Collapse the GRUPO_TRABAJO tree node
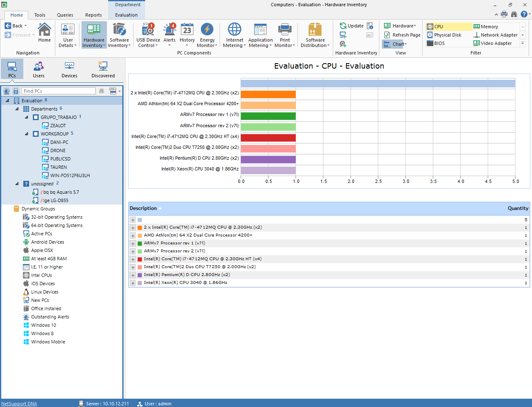This screenshot has width=532, height=407. [x=26, y=117]
